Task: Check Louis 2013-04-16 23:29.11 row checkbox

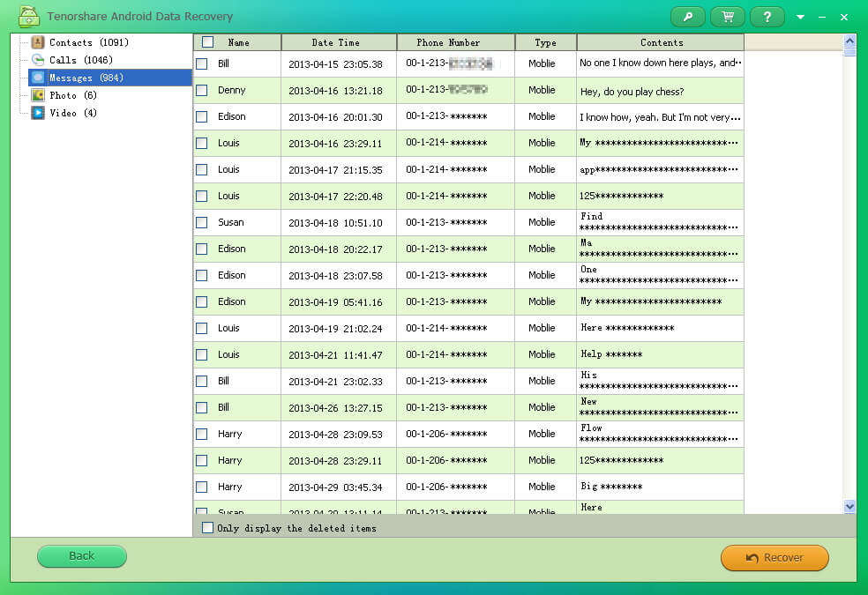Action: point(202,143)
